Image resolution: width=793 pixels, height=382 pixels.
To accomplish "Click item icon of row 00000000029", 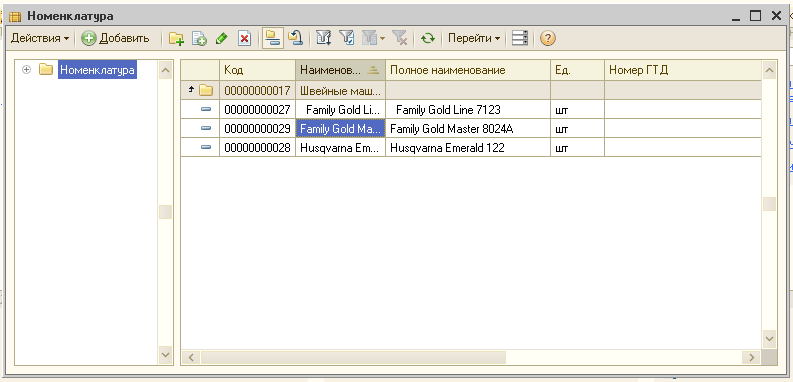I will click(205, 128).
